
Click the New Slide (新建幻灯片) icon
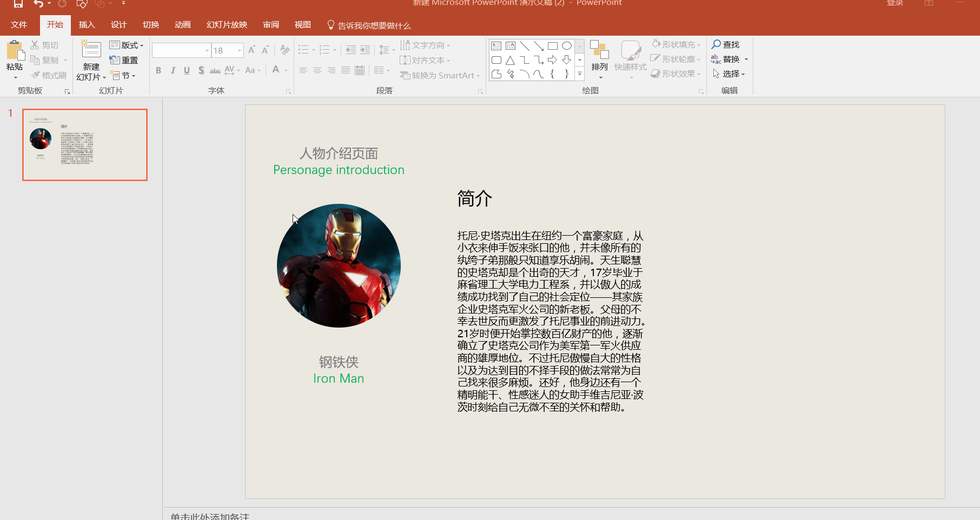click(x=91, y=50)
